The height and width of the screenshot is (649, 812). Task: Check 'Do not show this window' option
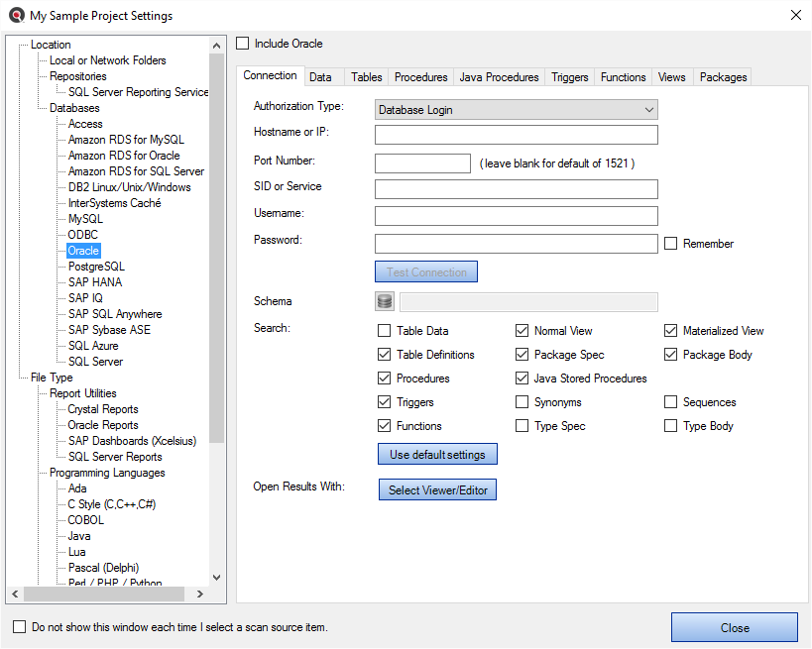tap(19, 627)
